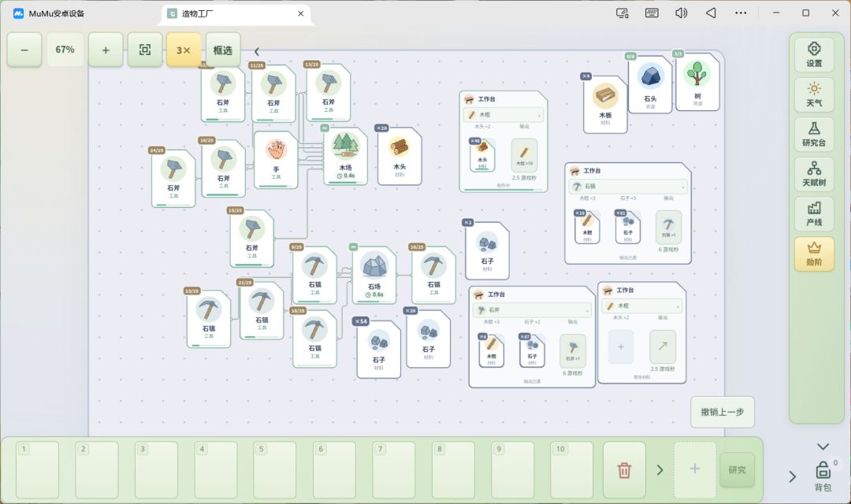Open the 背包 backpack
This screenshot has height=504, width=851.
[x=823, y=476]
